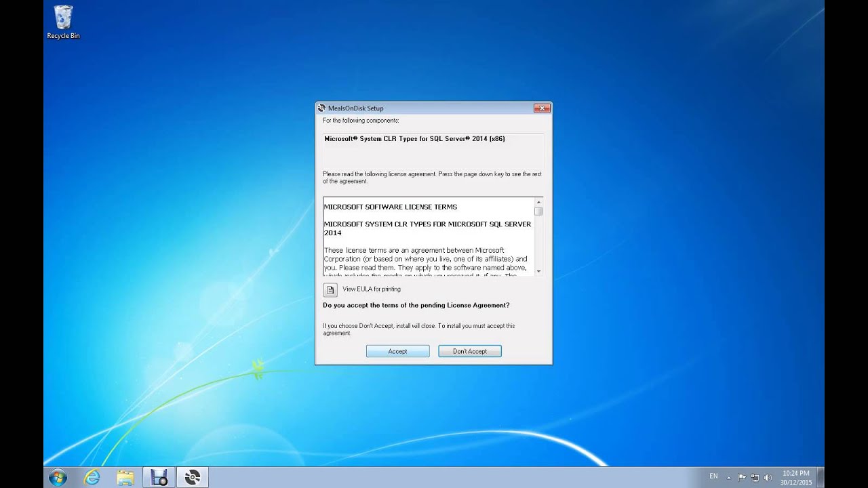Open Windows Explorer folder icon on taskbar

125,477
